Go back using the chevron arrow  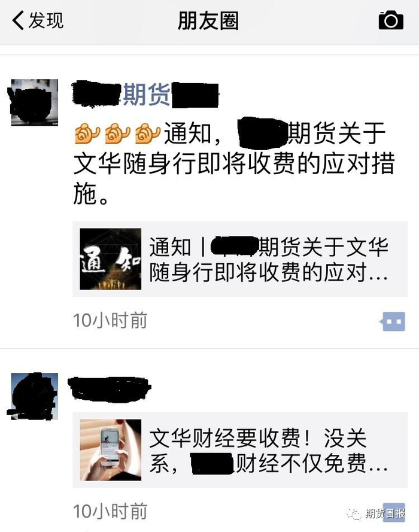[17, 20]
